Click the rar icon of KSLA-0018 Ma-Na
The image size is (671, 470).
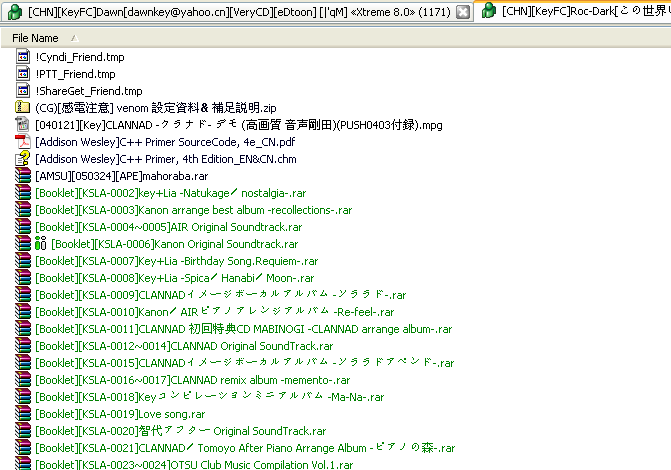[x=23, y=396]
